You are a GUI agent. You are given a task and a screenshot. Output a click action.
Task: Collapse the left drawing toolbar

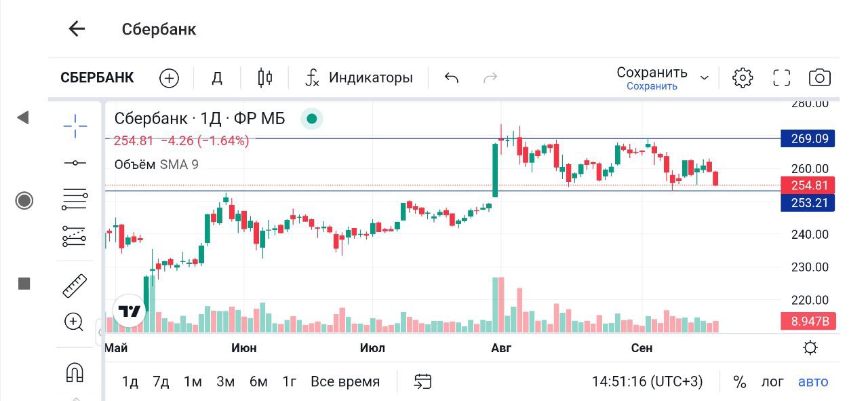tap(100, 332)
